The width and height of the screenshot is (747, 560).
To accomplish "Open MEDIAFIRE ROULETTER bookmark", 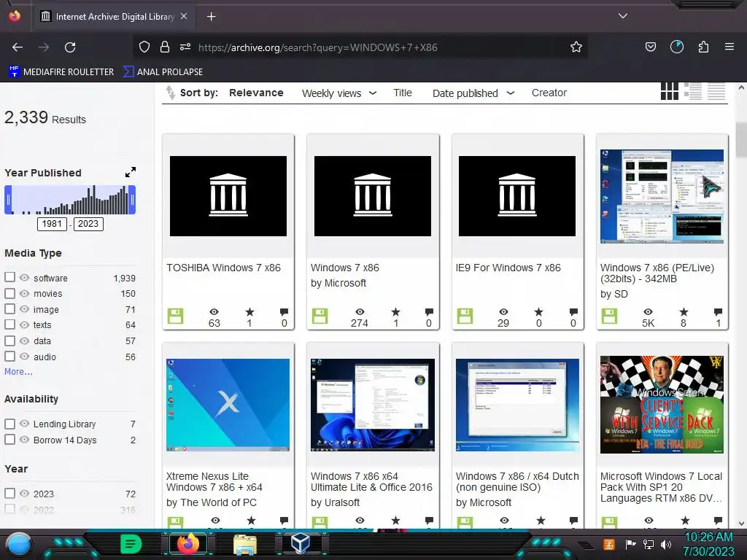I will pyautogui.click(x=61, y=71).
